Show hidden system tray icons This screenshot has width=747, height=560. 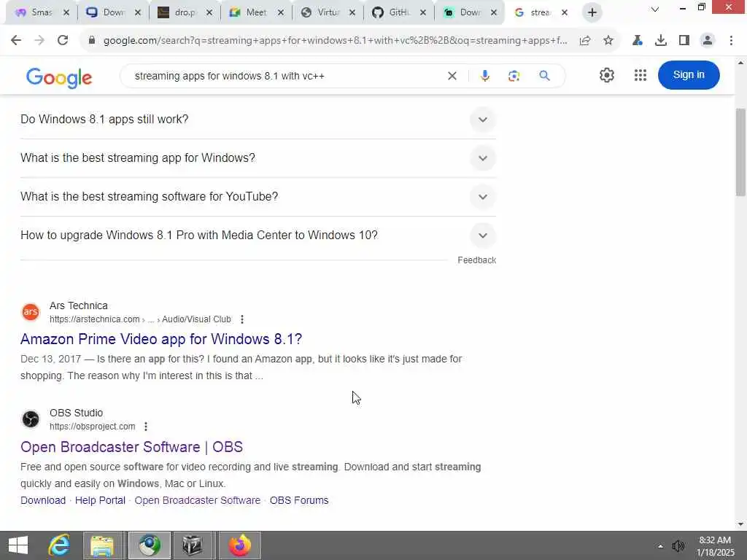[660, 546]
